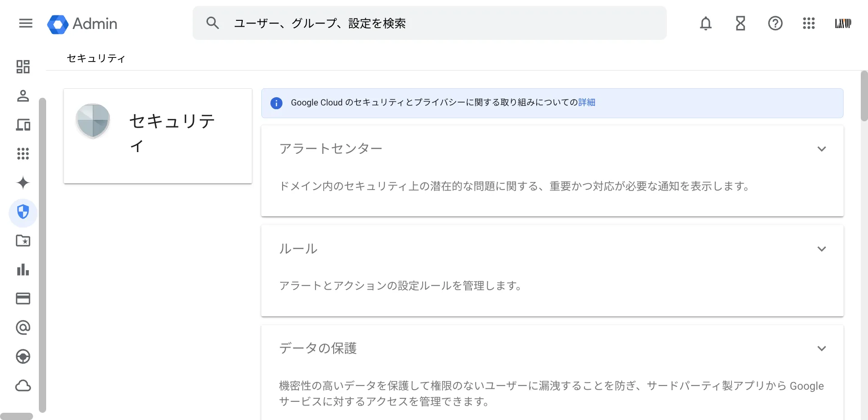Open Billing card icon in sidebar
The width and height of the screenshot is (868, 420).
tap(23, 299)
